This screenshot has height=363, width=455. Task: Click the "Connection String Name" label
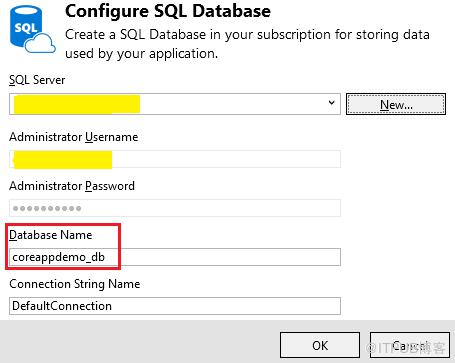click(75, 284)
